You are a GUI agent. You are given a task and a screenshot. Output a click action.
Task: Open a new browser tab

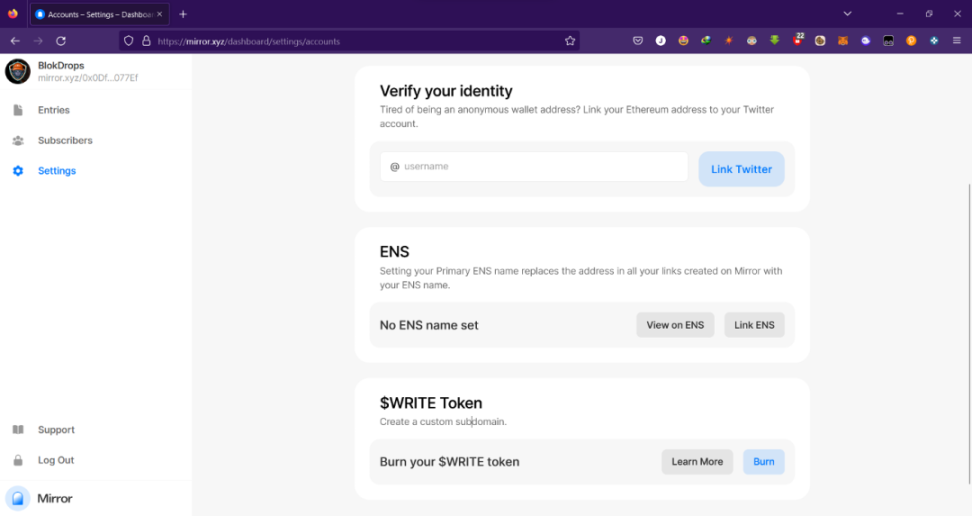click(183, 14)
